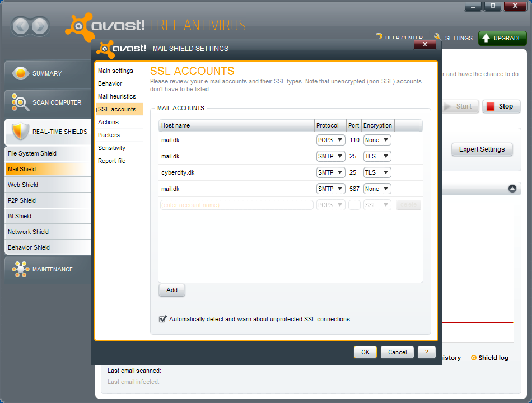Open Protocol dropdown for first mail.dk row
532x403 pixels.
pyautogui.click(x=330, y=140)
